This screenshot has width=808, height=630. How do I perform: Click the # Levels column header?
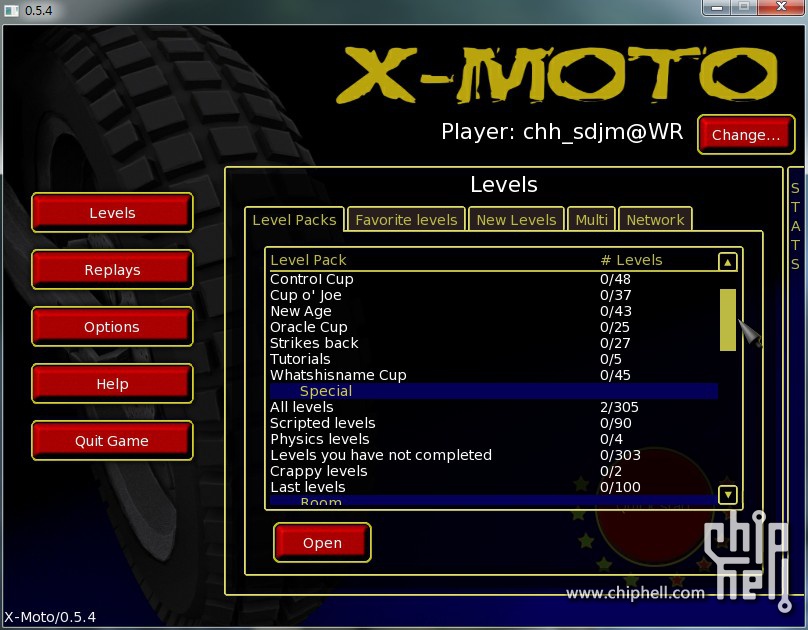[x=631, y=260]
